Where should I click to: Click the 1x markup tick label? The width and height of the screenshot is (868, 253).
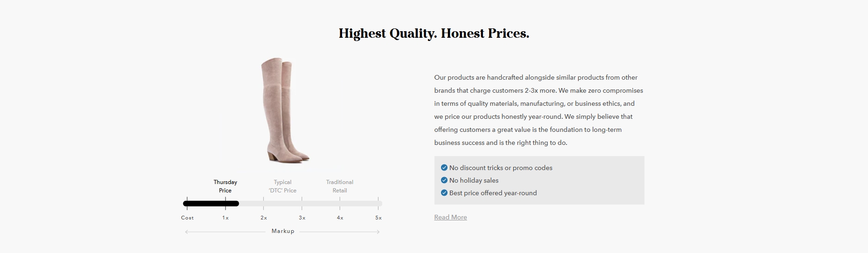coord(225,218)
